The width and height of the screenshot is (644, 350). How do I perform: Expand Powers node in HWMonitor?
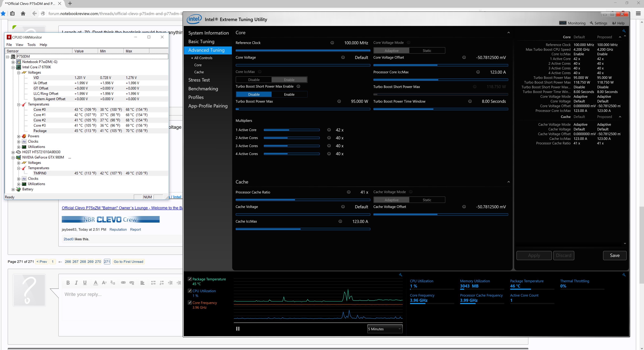[x=19, y=136]
